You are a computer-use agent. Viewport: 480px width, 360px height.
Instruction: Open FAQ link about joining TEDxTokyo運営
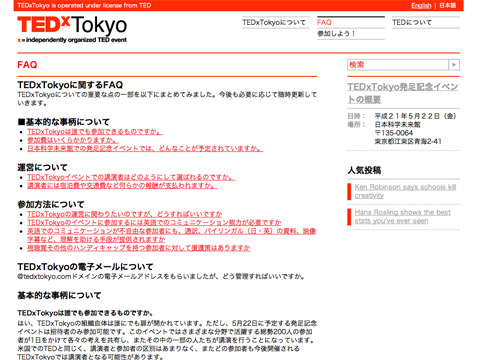tap(125, 214)
